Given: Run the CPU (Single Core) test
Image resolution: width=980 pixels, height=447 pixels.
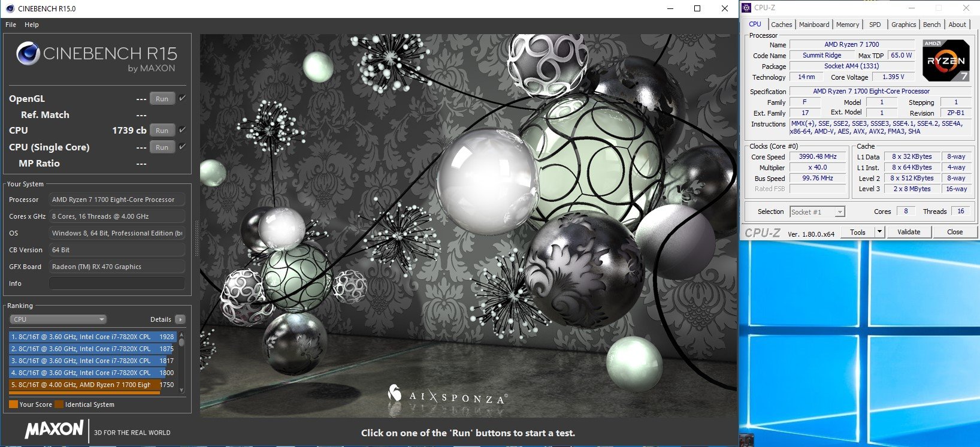Looking at the screenshot, I should click(x=162, y=147).
